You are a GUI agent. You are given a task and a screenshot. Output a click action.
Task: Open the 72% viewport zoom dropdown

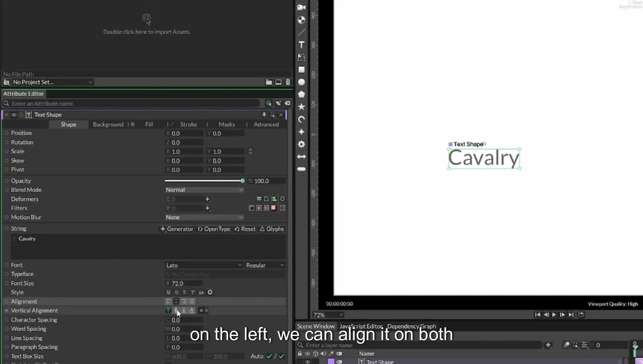(x=328, y=315)
